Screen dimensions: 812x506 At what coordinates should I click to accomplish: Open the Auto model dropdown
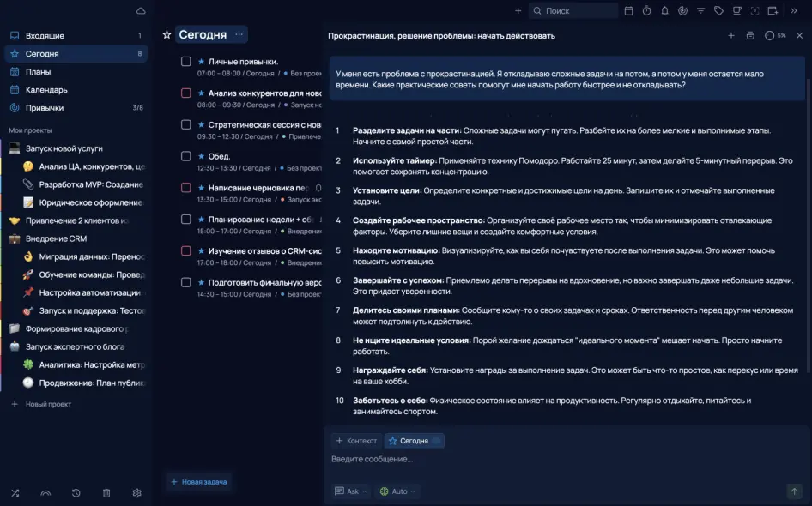(x=398, y=491)
